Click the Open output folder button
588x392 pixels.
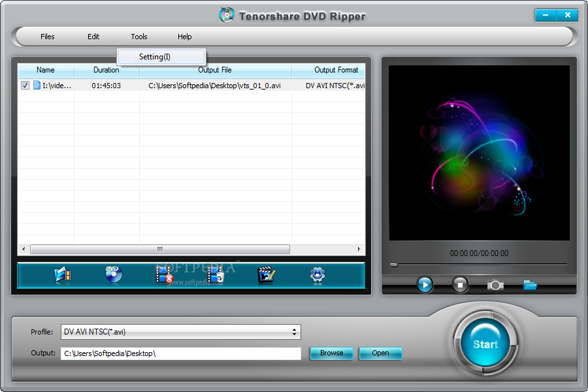click(380, 353)
